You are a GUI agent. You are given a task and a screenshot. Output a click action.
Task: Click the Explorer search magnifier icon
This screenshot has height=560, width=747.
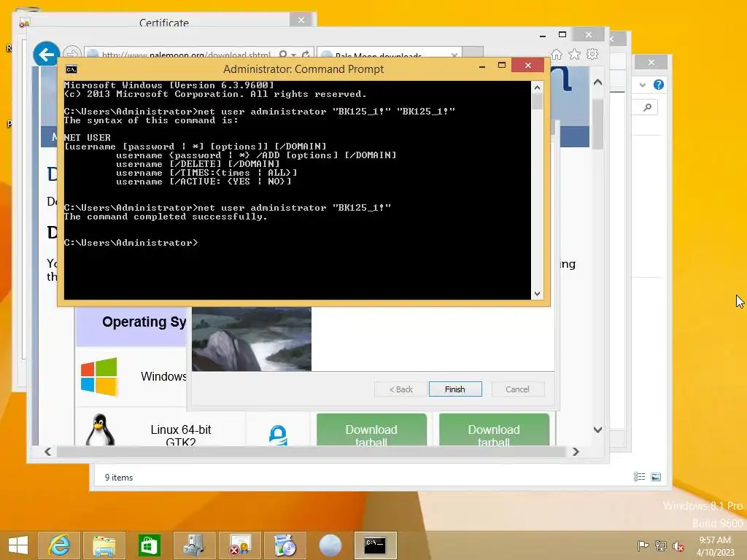(x=648, y=108)
